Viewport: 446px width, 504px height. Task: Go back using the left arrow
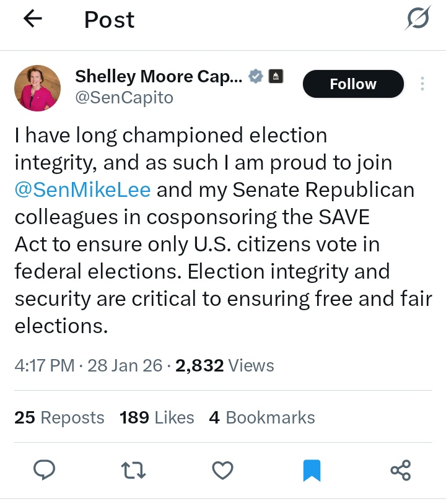coord(33,20)
